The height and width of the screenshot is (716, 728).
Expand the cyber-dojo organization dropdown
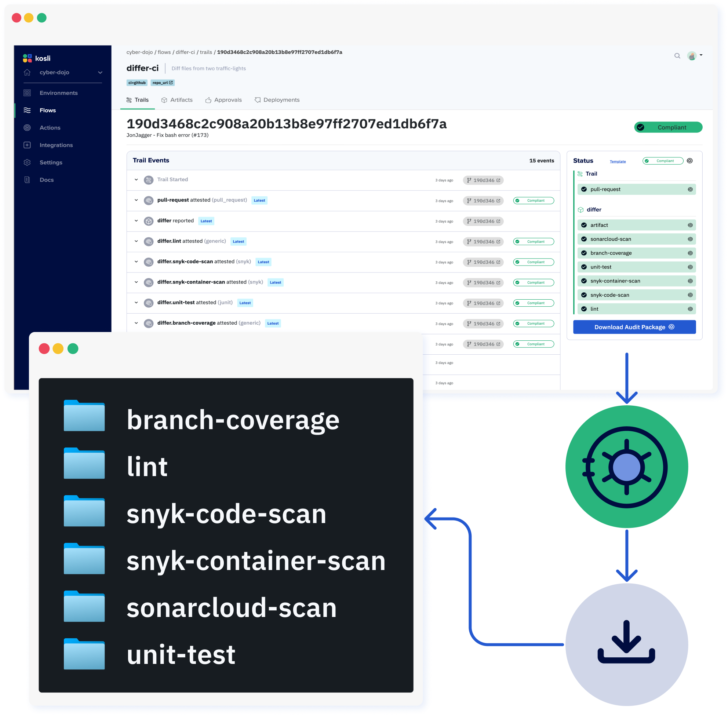pos(100,72)
